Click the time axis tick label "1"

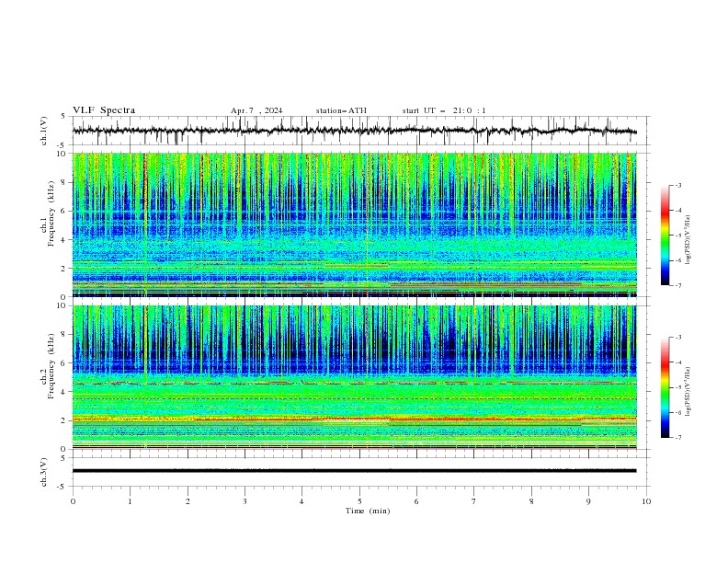(x=130, y=501)
